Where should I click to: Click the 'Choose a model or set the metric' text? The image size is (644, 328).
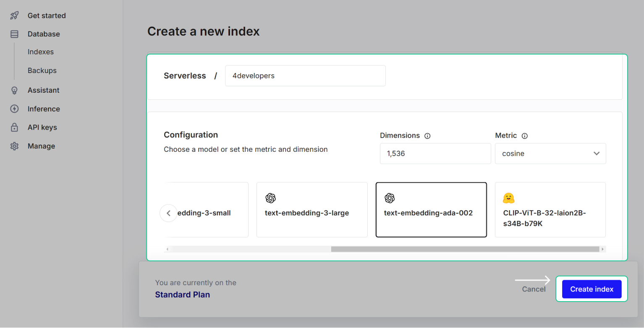(246, 149)
